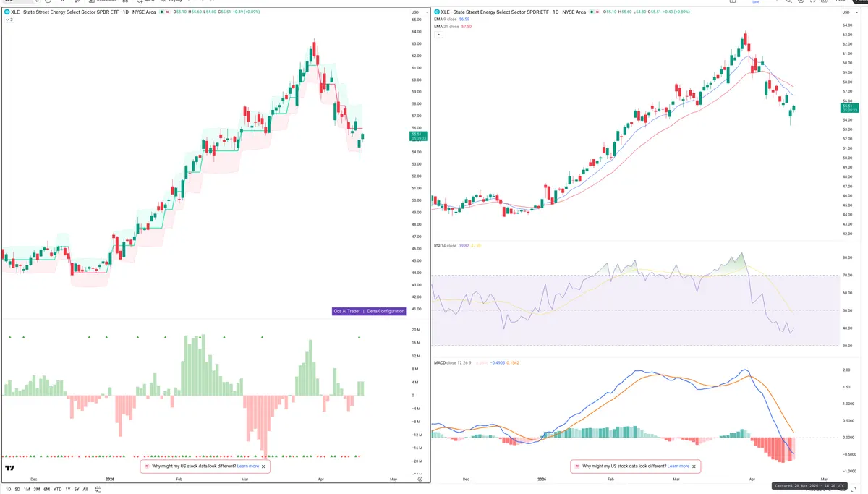
Task: Select the MACD close 12 26 9 legend
Action: (452, 362)
